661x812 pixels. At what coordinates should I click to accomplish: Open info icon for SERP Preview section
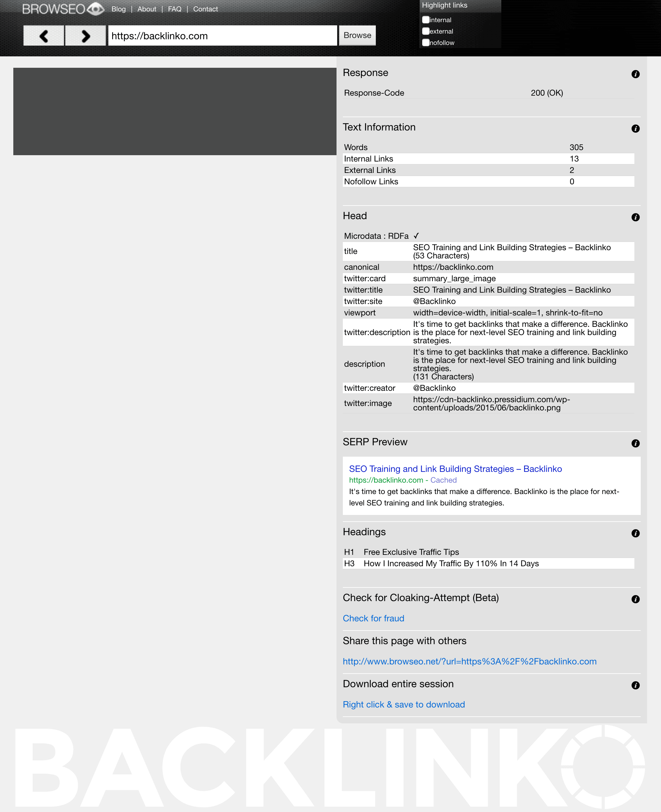635,443
